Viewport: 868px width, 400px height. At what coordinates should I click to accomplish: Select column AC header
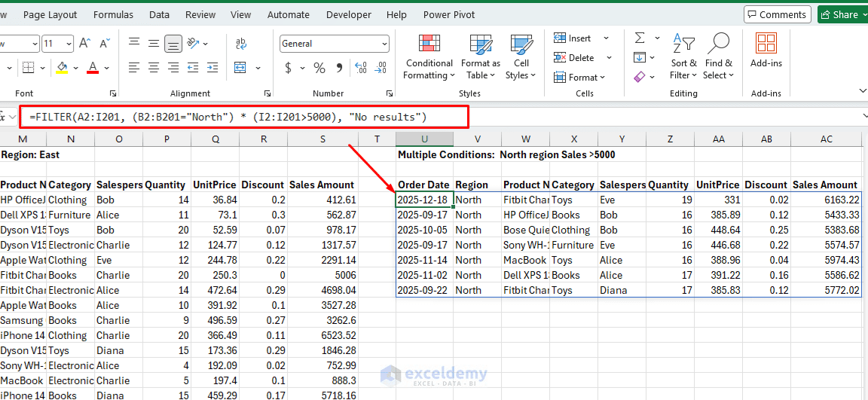pyautogui.click(x=827, y=139)
